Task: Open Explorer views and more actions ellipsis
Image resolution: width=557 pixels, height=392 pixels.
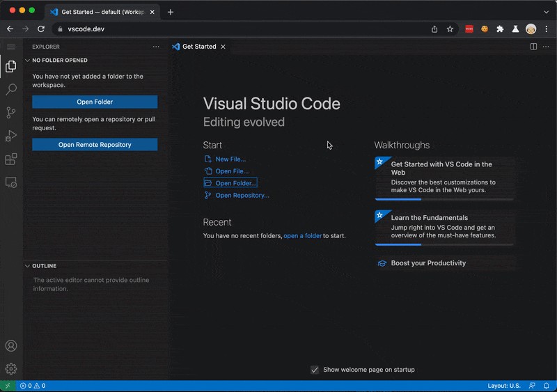Action: pyautogui.click(x=156, y=47)
